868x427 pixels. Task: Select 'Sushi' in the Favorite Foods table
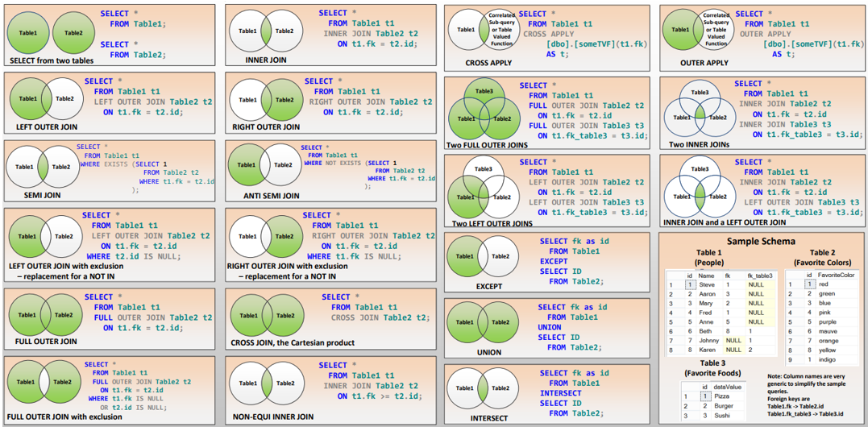click(721, 416)
